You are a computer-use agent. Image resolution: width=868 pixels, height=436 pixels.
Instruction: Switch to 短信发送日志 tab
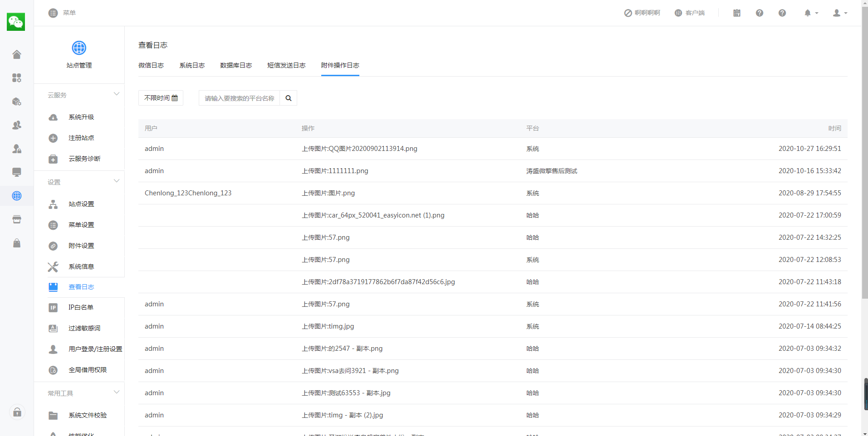[286, 65]
